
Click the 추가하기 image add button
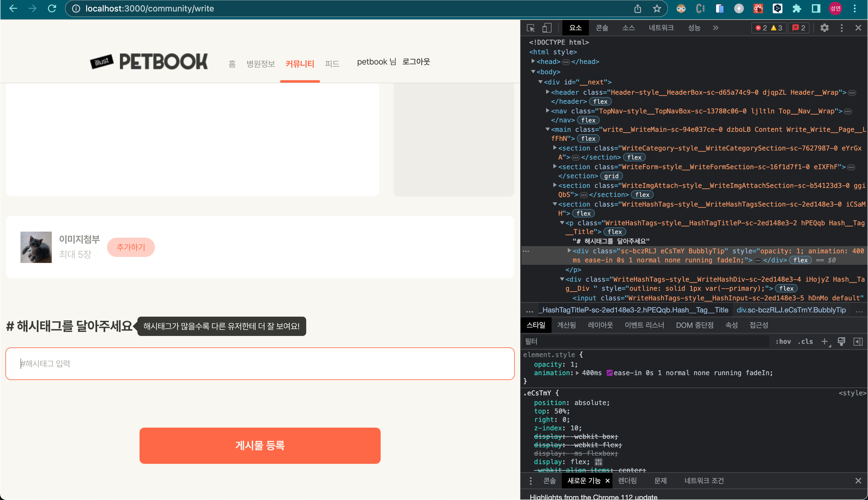point(131,247)
